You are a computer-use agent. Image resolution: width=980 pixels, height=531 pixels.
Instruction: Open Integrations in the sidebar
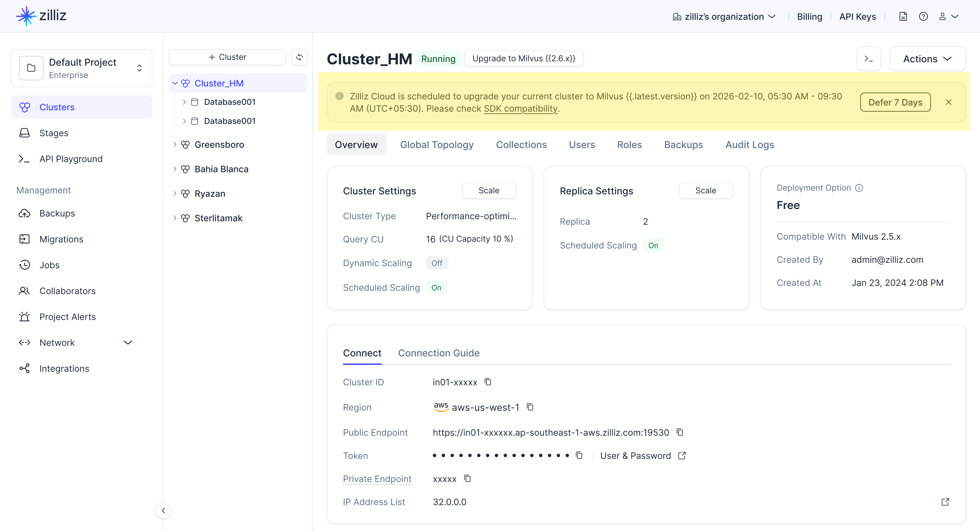click(x=81, y=368)
